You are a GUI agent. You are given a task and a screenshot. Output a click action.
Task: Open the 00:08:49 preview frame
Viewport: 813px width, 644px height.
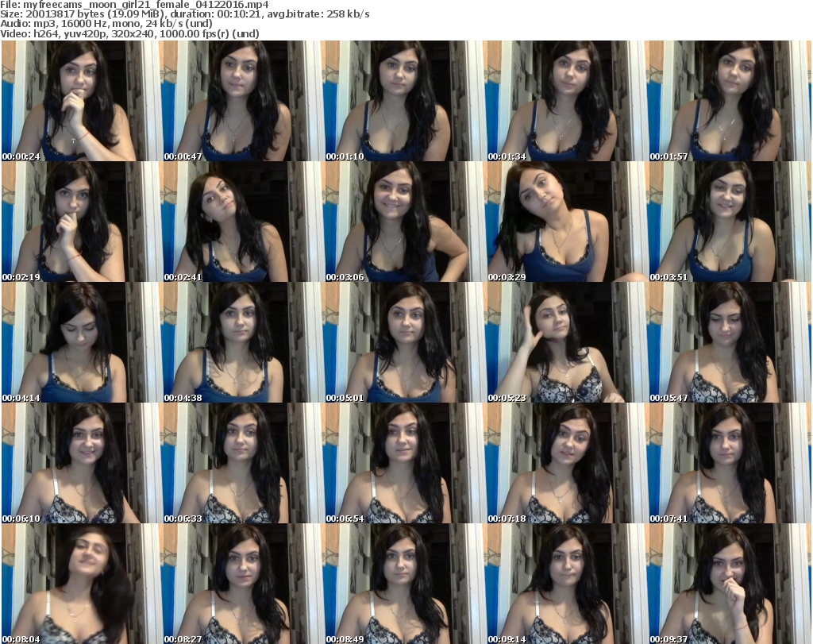(x=405, y=584)
